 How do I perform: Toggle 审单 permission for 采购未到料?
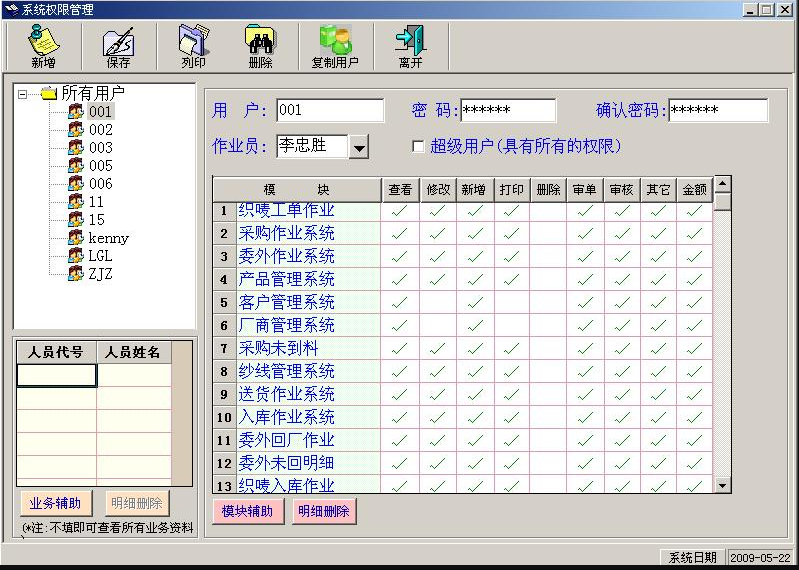(x=585, y=348)
